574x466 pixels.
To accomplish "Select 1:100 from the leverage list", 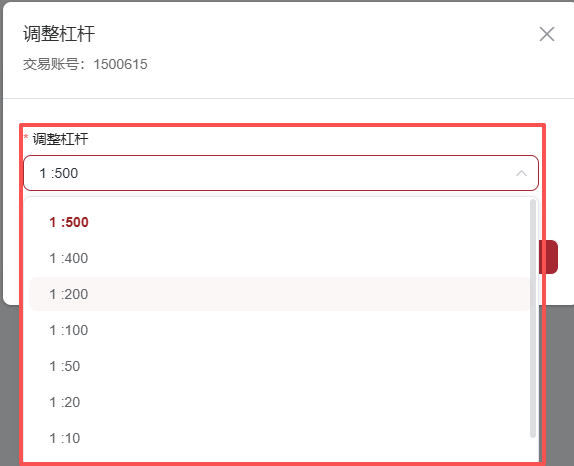I will tap(280, 330).
